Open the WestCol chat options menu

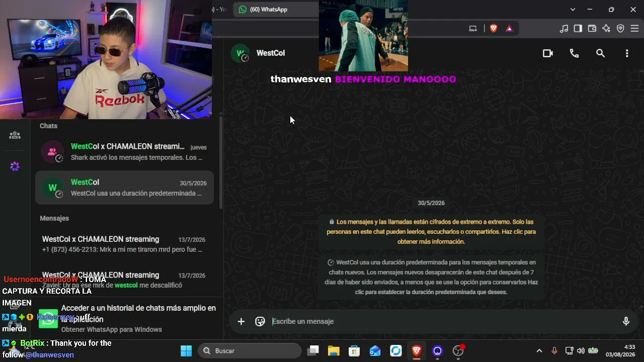627,53
